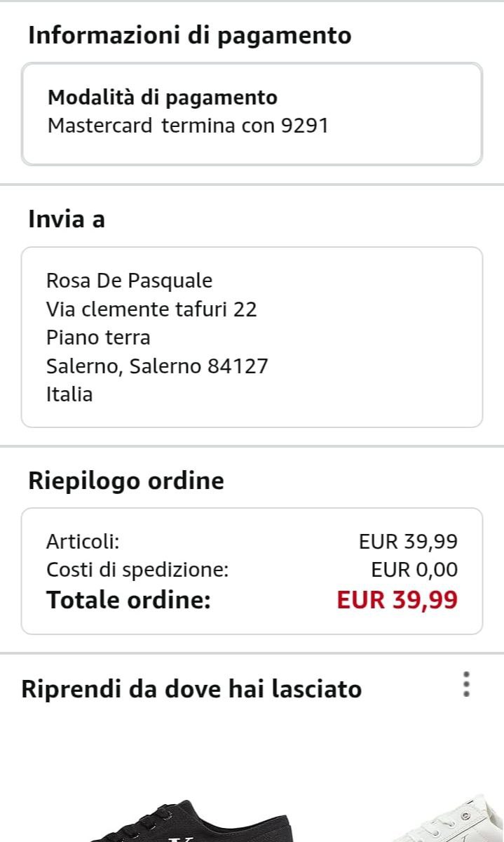Viewport: 504px width, 842px height.
Task: Select Mastercard termina con 9291 text
Action: click(x=187, y=126)
